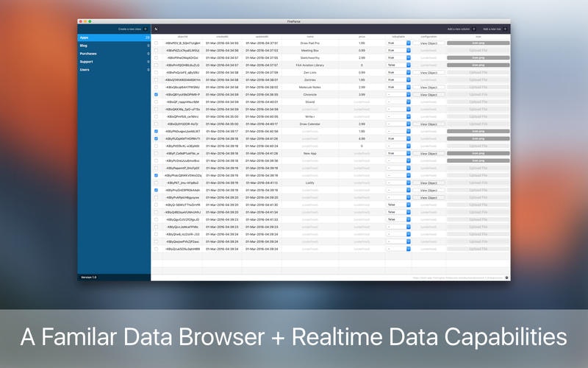Screen dimensions: 588x368
Task: Click Upload File in the Meeting Box row
Action: [x=478, y=50]
